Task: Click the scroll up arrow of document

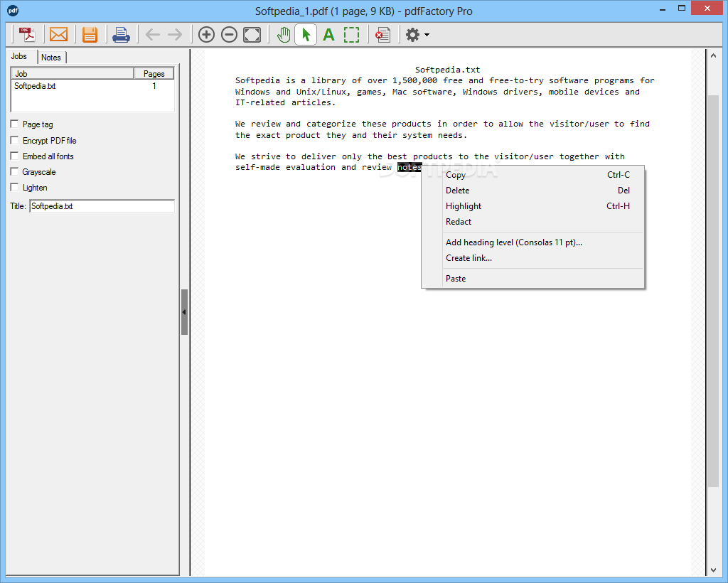Action: [x=714, y=56]
